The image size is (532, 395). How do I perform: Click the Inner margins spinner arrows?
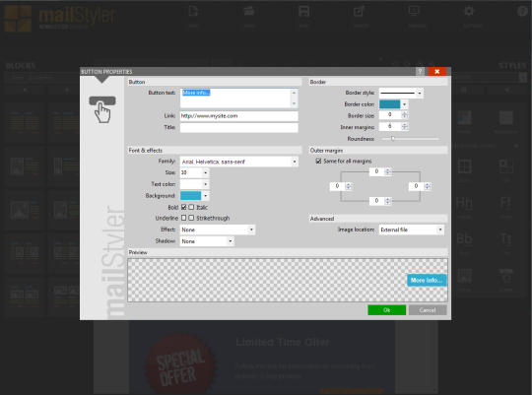(404, 126)
